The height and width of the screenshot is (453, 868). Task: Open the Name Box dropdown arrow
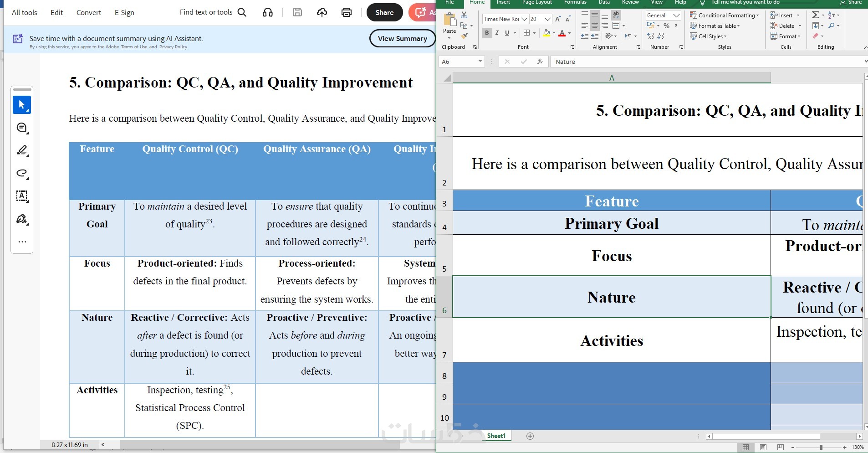480,62
